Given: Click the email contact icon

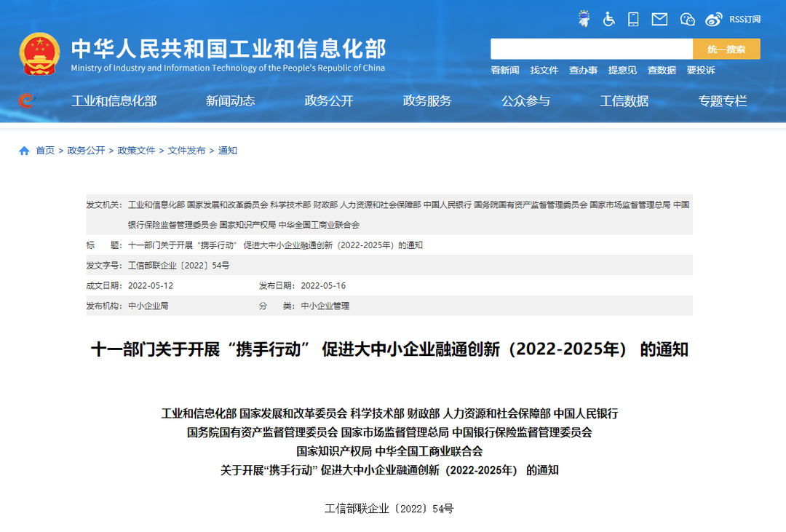Looking at the screenshot, I should [659, 19].
